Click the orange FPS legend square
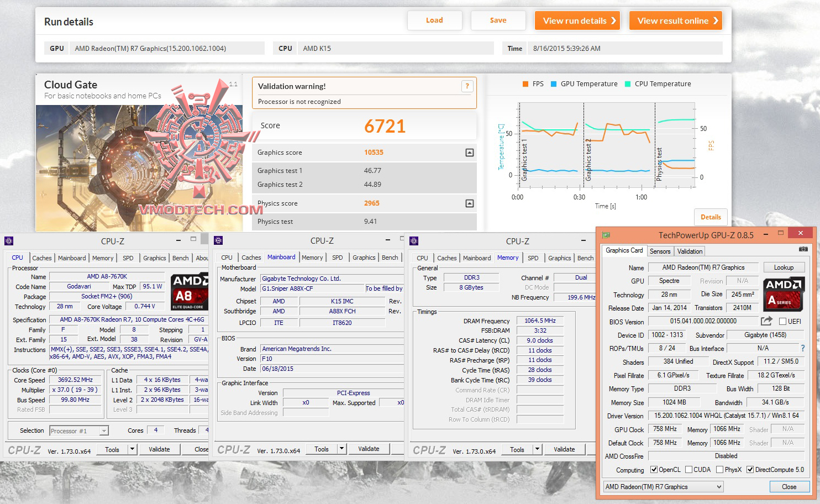 point(525,84)
